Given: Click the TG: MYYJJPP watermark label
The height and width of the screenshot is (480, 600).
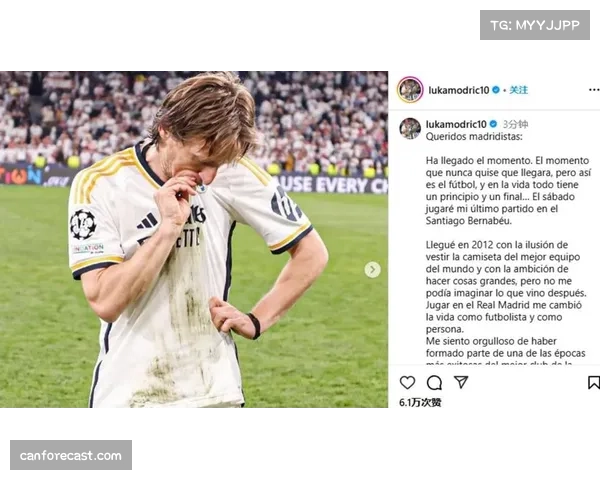Looking at the screenshot, I should click(x=535, y=25).
